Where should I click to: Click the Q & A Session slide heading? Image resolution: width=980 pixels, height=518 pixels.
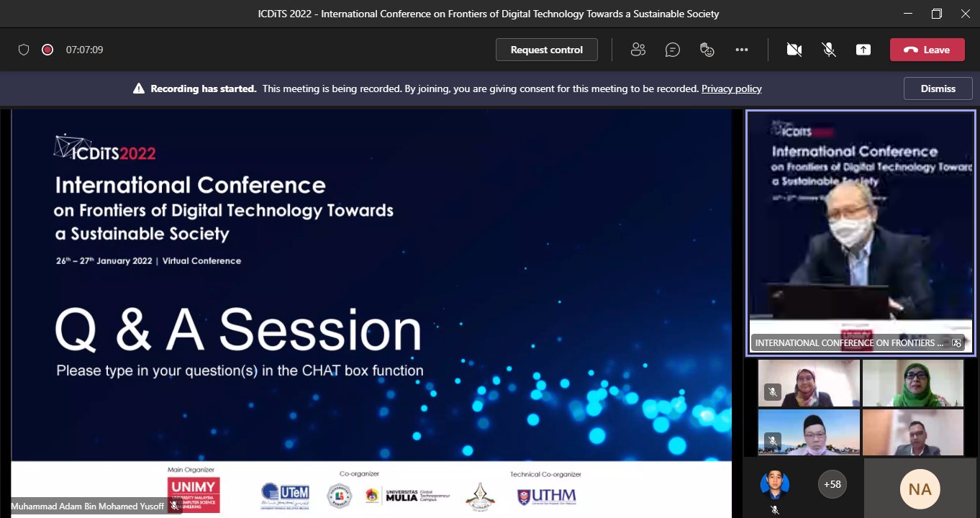[x=238, y=330]
